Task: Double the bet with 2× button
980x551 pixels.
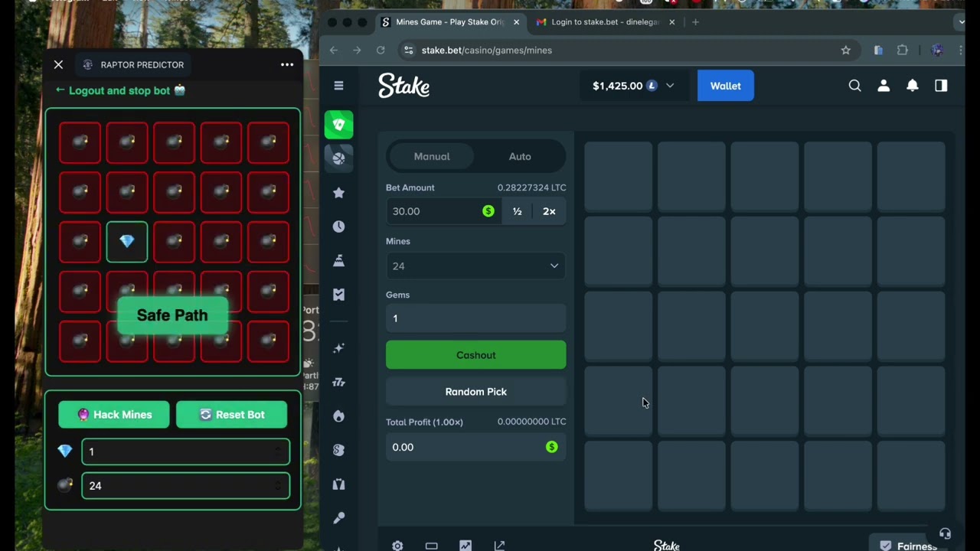Action: (549, 211)
